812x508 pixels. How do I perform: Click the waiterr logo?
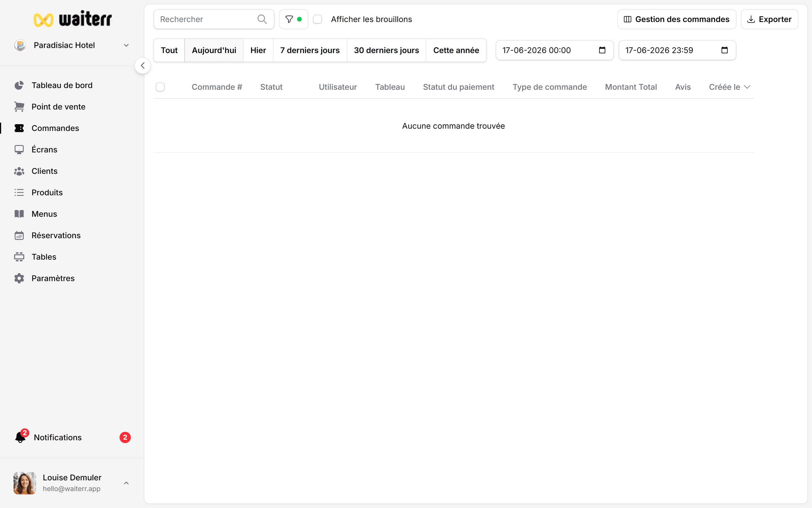tap(72, 19)
